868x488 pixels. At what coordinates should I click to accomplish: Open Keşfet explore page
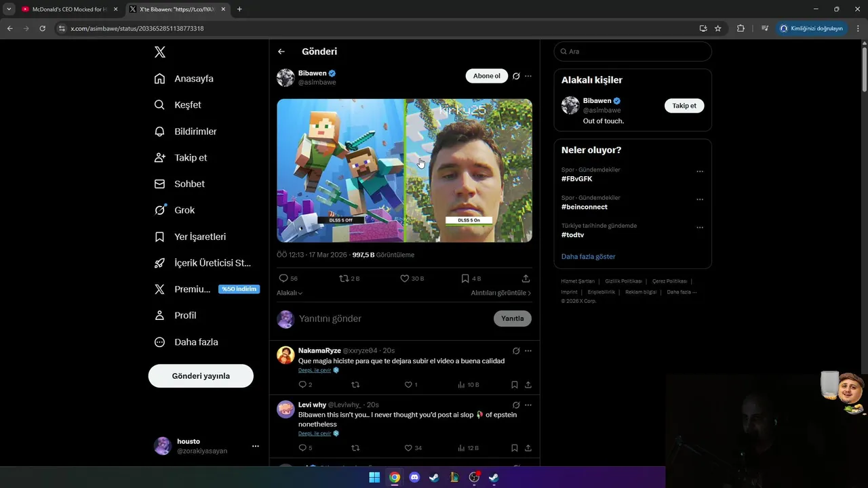click(x=178, y=105)
